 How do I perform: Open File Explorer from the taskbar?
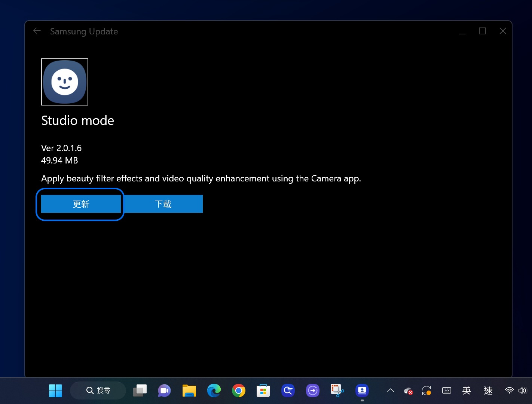tap(189, 391)
